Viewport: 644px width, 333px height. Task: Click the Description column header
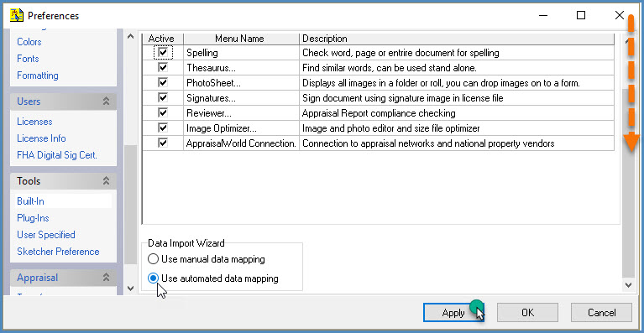(x=457, y=39)
